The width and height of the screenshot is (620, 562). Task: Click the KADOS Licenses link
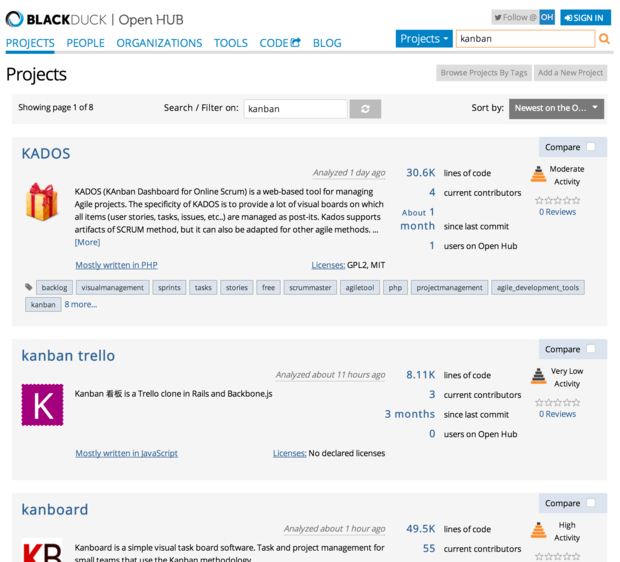[x=328, y=265]
